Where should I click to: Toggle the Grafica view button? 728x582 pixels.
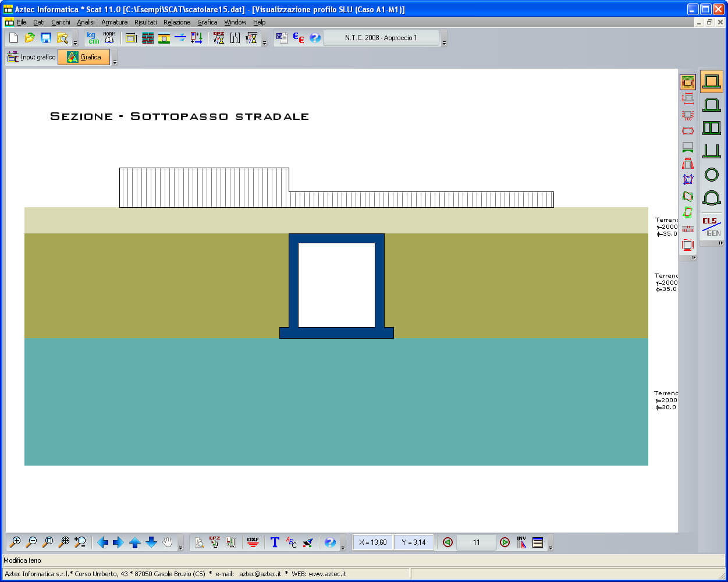coord(84,57)
